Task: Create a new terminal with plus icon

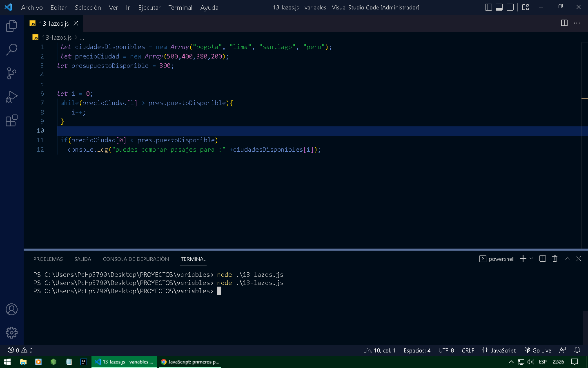Action: 523,258
